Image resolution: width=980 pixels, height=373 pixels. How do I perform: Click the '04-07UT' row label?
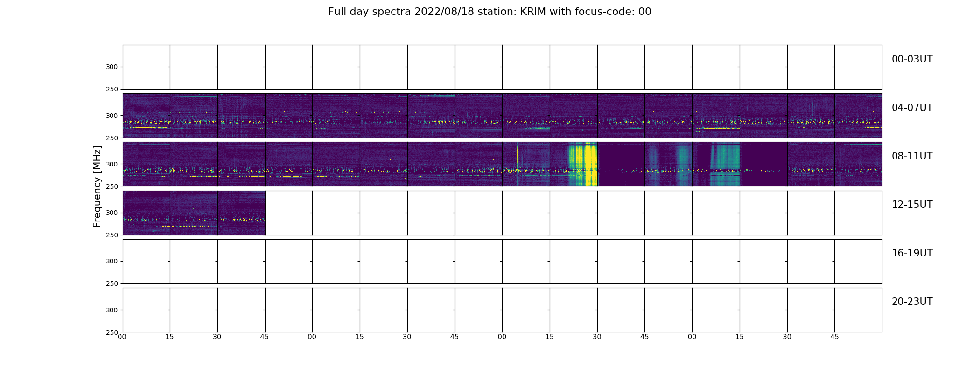pos(912,108)
